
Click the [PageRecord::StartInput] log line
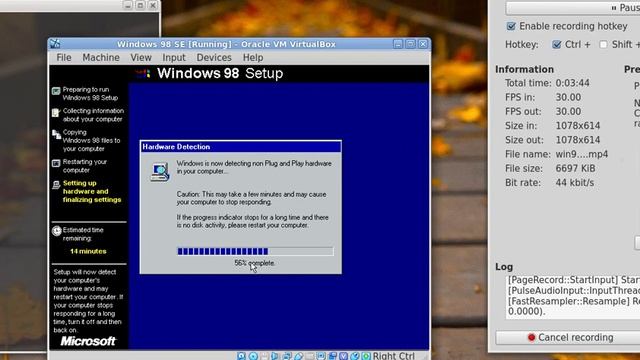(573, 280)
